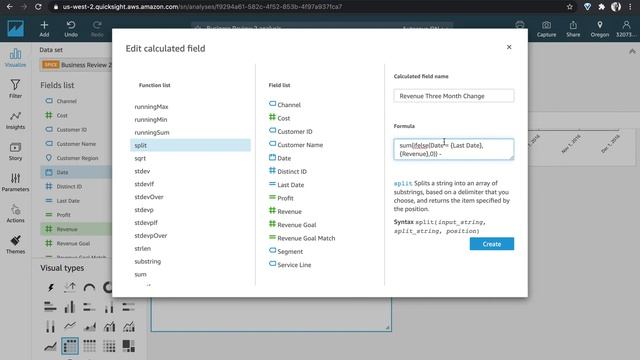This screenshot has height=360, width=640.
Task: Select runningMin in Function list
Action: tap(151, 120)
